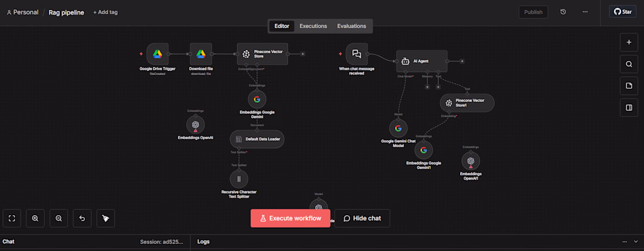The image size is (644, 251).
Task: Select the Embeddings OpenAI1 node
Action: 471,161
